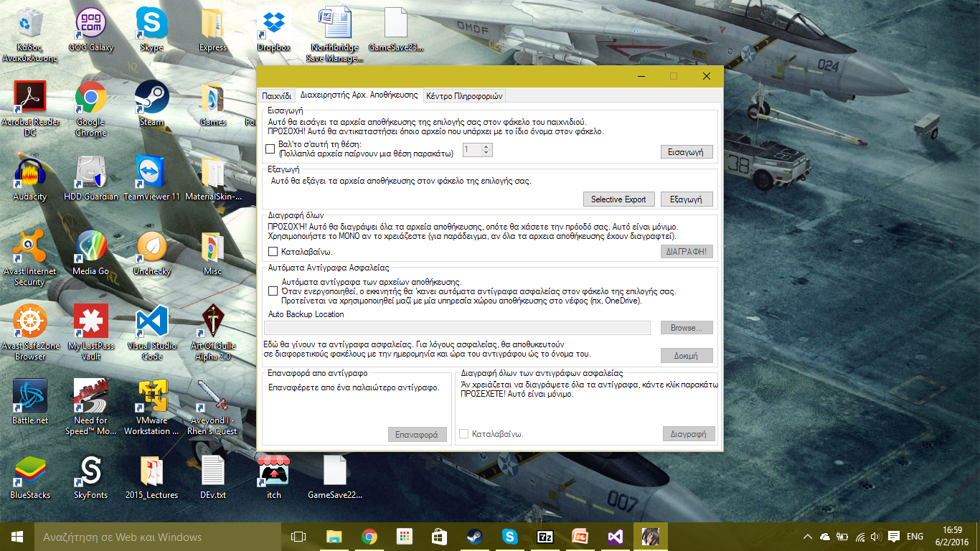Click the Δοκιμή button
The width and height of the screenshot is (980, 551).
point(687,356)
